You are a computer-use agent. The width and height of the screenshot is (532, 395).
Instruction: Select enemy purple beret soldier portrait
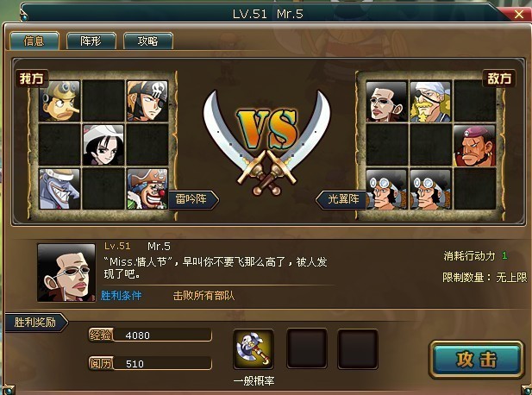pyautogui.click(x=474, y=146)
